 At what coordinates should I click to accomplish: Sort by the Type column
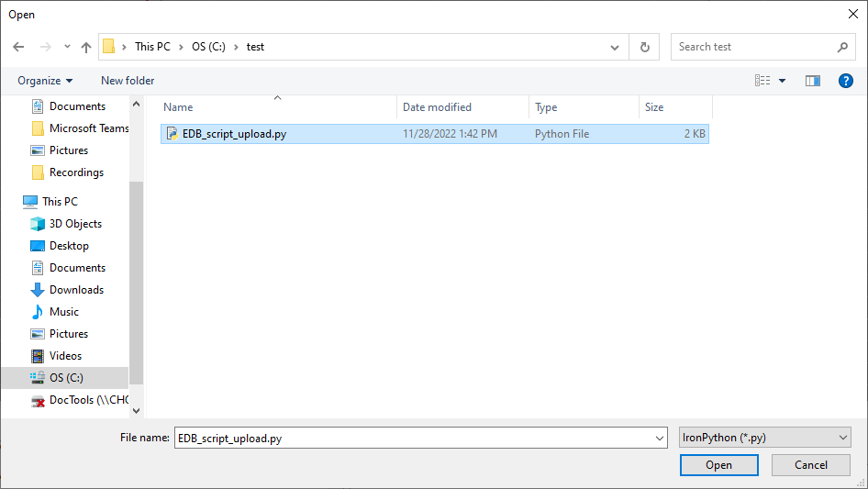pos(584,106)
